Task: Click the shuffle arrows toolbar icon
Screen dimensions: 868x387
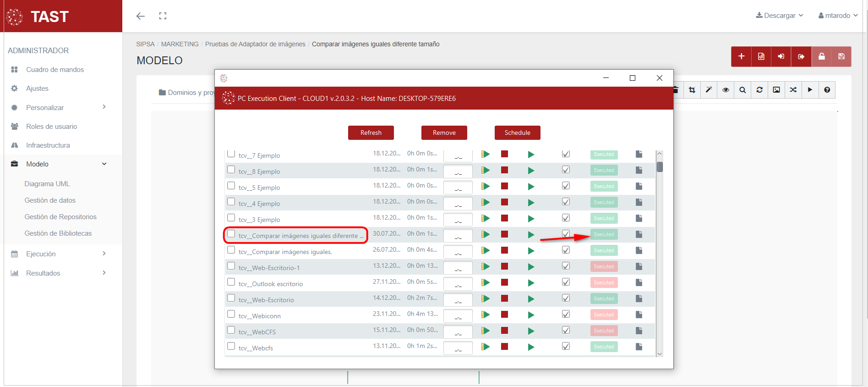Action: (x=793, y=90)
